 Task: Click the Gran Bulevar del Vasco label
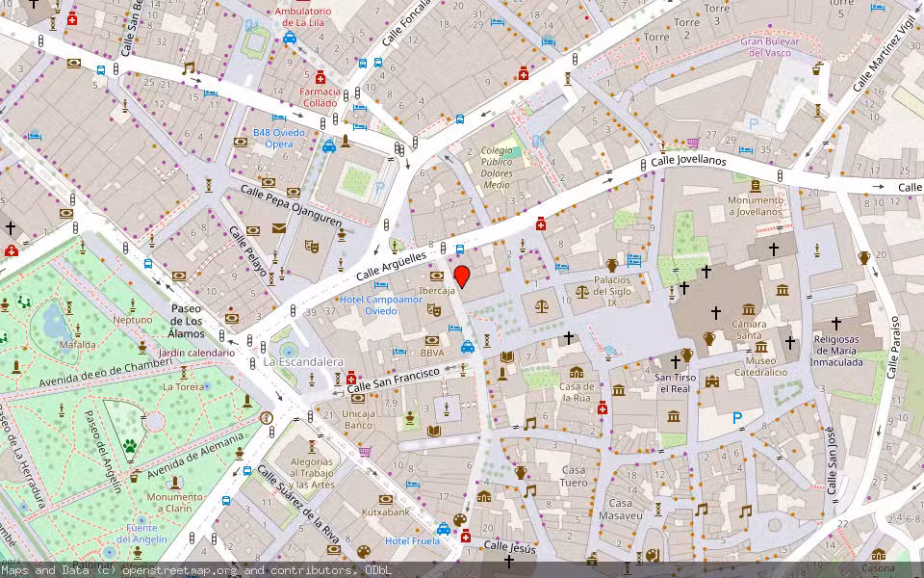tap(770, 46)
